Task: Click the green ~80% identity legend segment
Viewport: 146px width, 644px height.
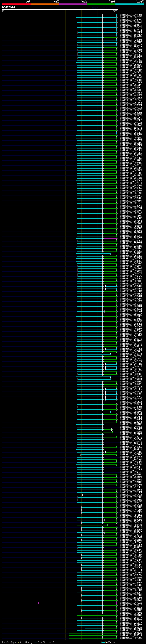Action: click(101, 4)
